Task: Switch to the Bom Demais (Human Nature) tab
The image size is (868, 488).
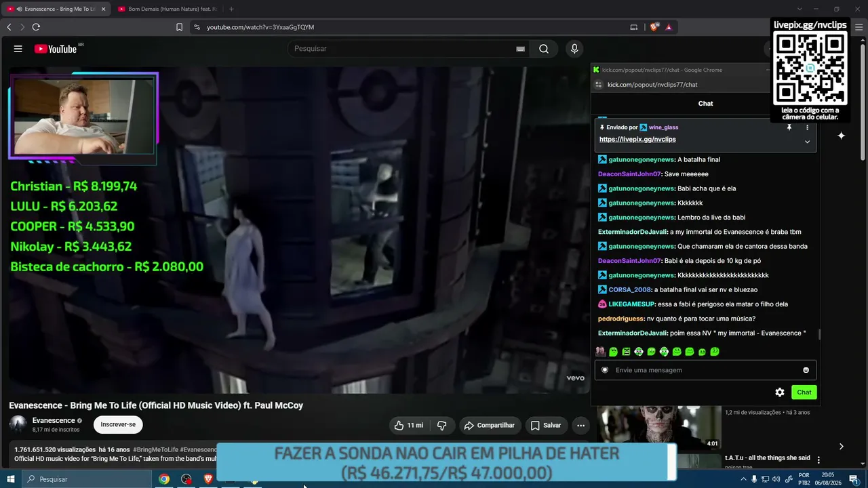Action: point(167,9)
